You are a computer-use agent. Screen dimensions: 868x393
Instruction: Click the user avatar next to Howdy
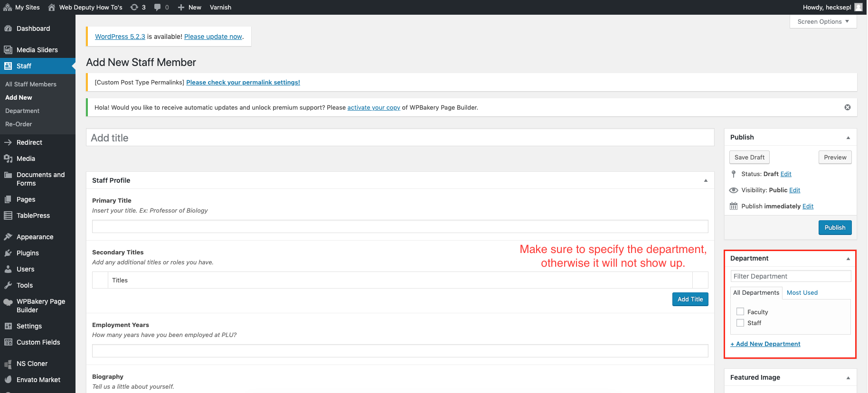(x=859, y=7)
